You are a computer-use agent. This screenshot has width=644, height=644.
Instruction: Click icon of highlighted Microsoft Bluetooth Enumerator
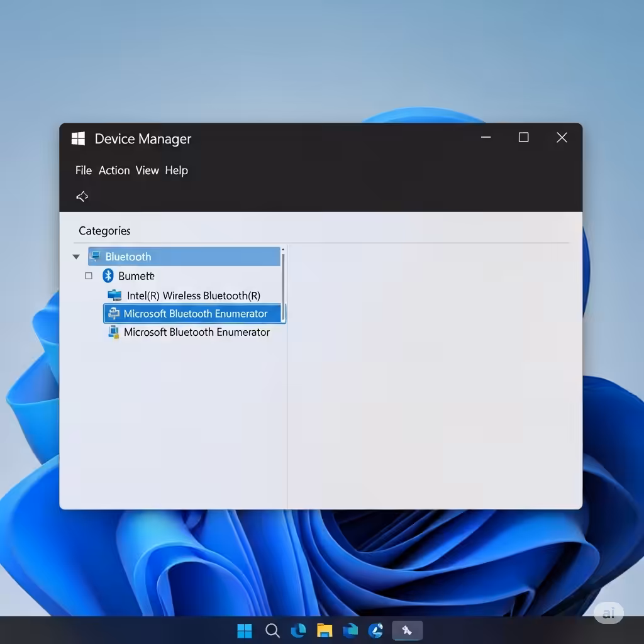coord(114,313)
